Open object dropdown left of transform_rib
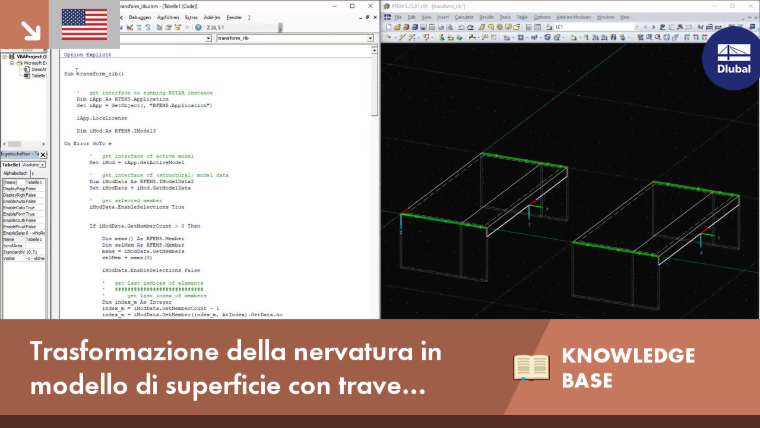This screenshot has height=428, width=760. 208,38
